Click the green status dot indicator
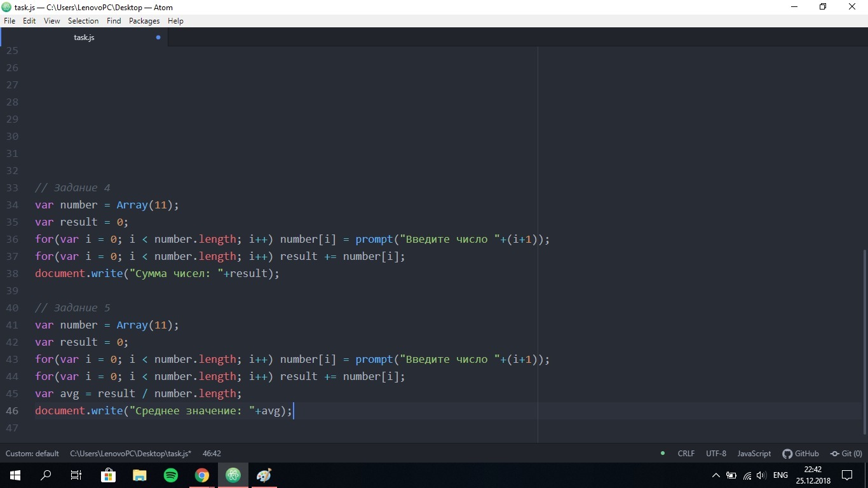This screenshot has width=868, height=488. 663,453
